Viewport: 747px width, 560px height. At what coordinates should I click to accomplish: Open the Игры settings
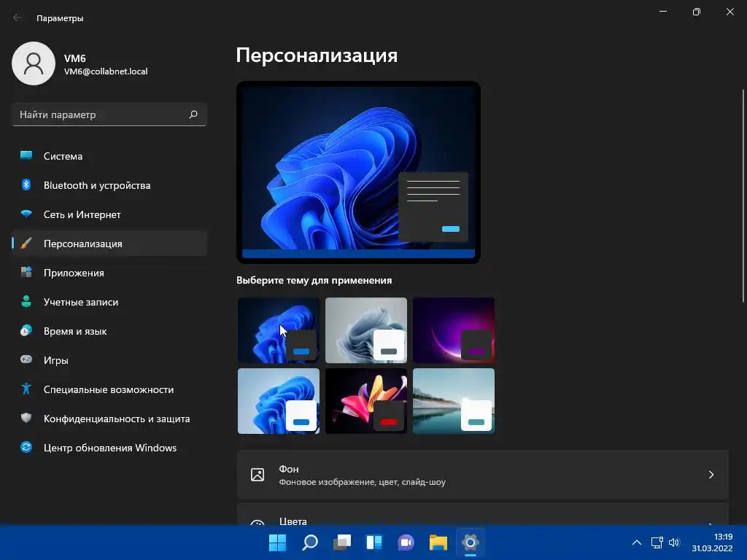pos(109,360)
